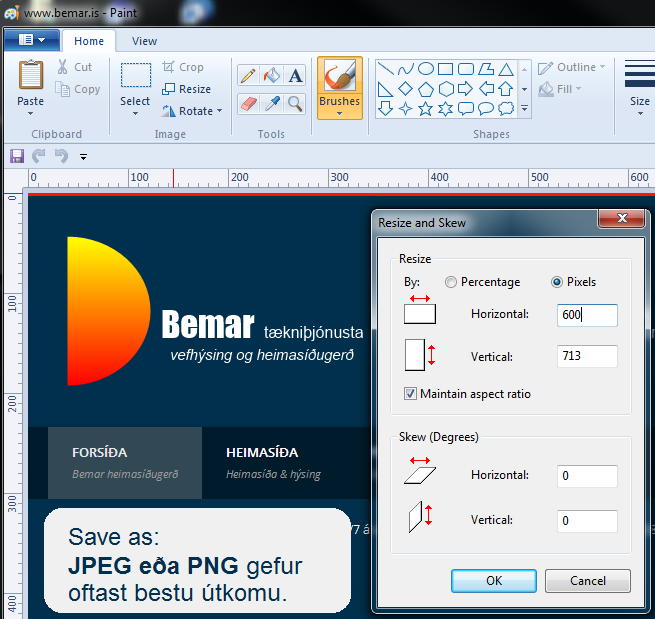The height and width of the screenshot is (619, 655).
Task: Select the Color picker eyedropper tool
Action: 272,103
